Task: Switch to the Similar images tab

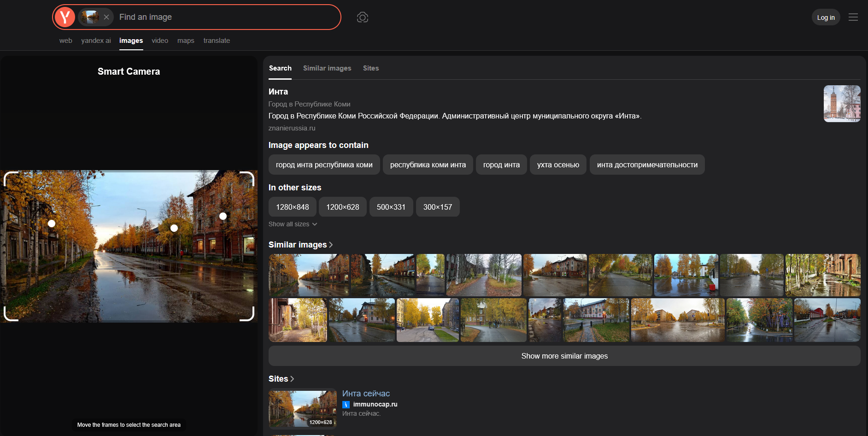Action: [327, 68]
